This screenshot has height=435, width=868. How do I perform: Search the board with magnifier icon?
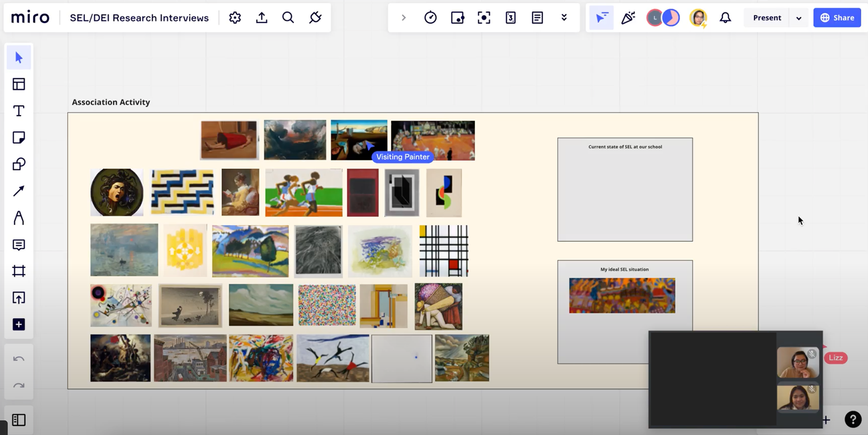(x=288, y=18)
